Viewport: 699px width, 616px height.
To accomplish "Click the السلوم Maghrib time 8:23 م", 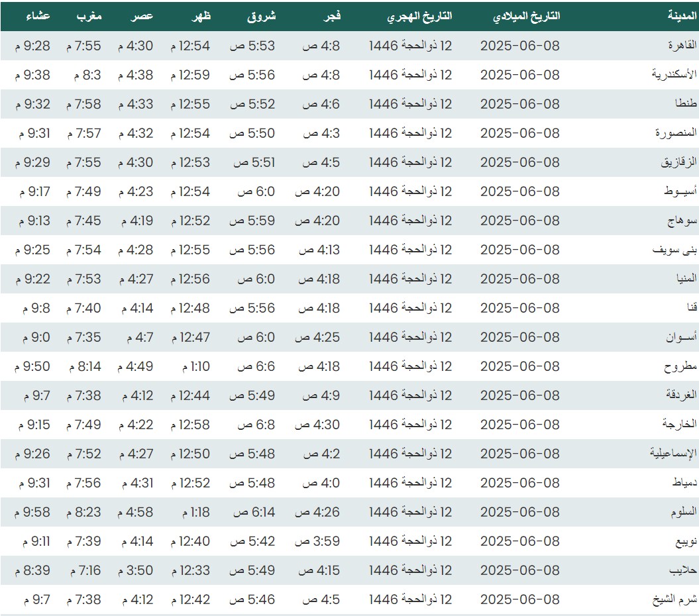I will pyautogui.click(x=83, y=512).
